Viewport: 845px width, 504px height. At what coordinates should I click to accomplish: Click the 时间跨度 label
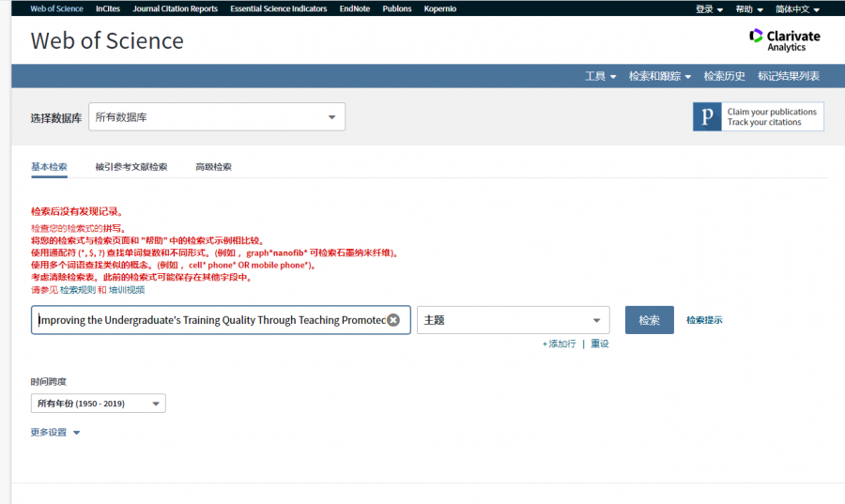pyautogui.click(x=49, y=381)
